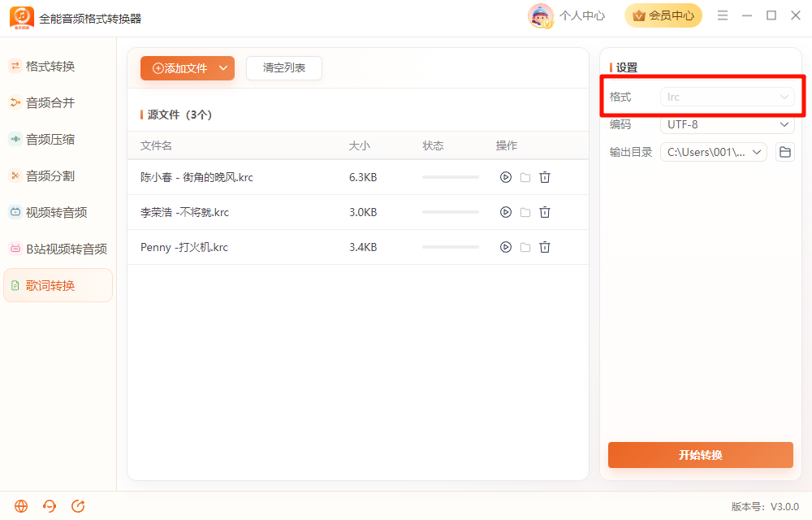This screenshot has width=812, height=520.
Task: Click the 开始转换 button
Action: pos(700,455)
